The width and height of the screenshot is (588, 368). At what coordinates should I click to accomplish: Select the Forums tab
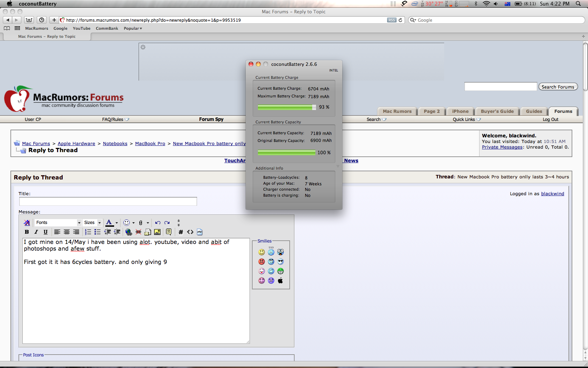click(x=563, y=111)
